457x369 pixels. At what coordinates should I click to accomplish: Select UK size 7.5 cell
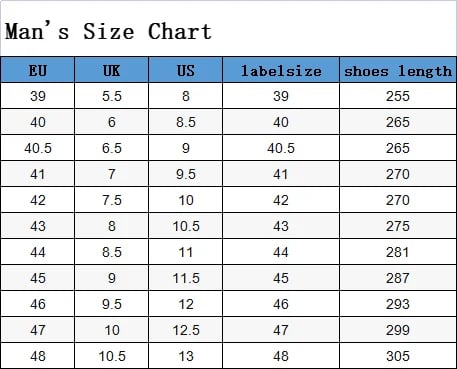coord(111,200)
